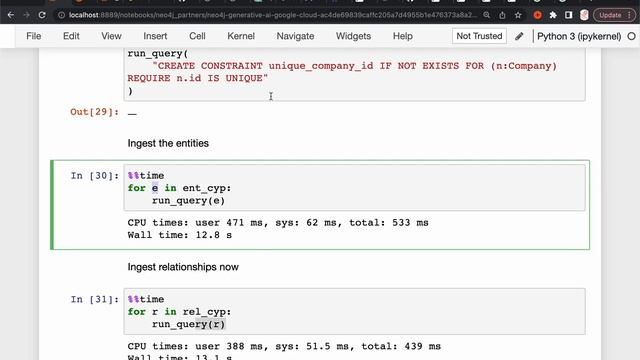Click the kernel idle circle indicator
Image resolution: width=640 pixels, height=360 pixels.
click(631, 36)
